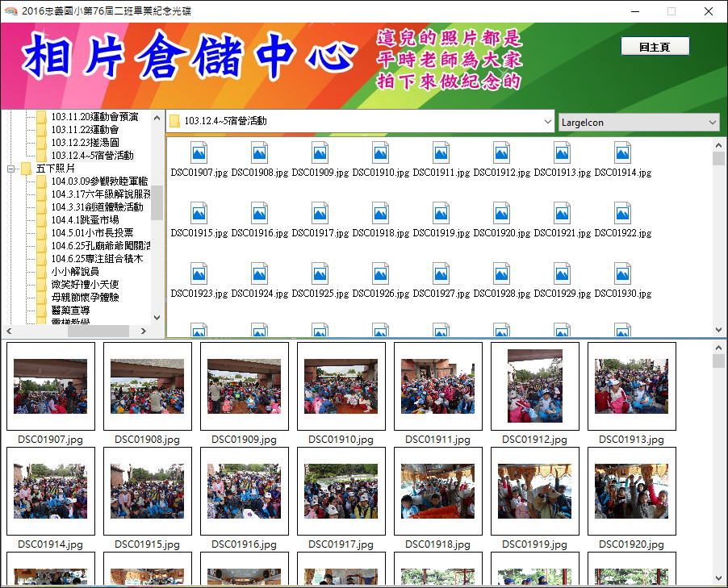Select the 103.11.22運動會 folder
Screen dimensions: 728x588
tap(85, 130)
